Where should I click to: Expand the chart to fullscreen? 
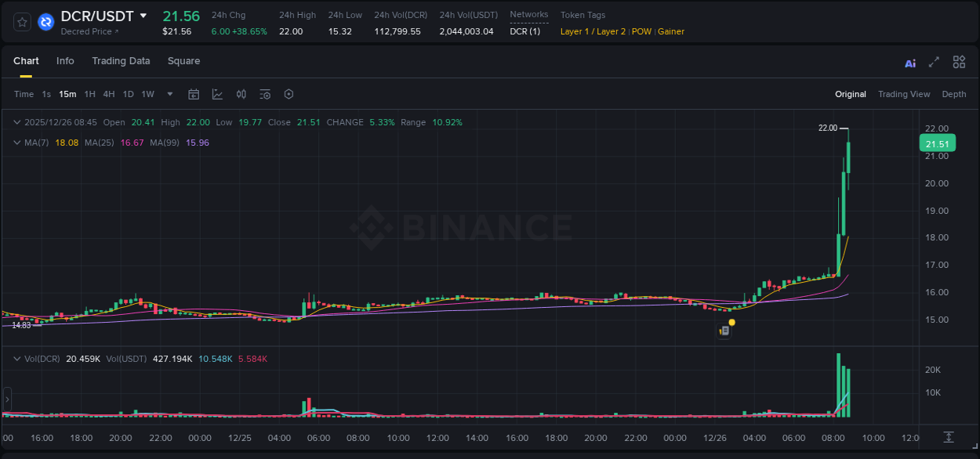point(933,62)
